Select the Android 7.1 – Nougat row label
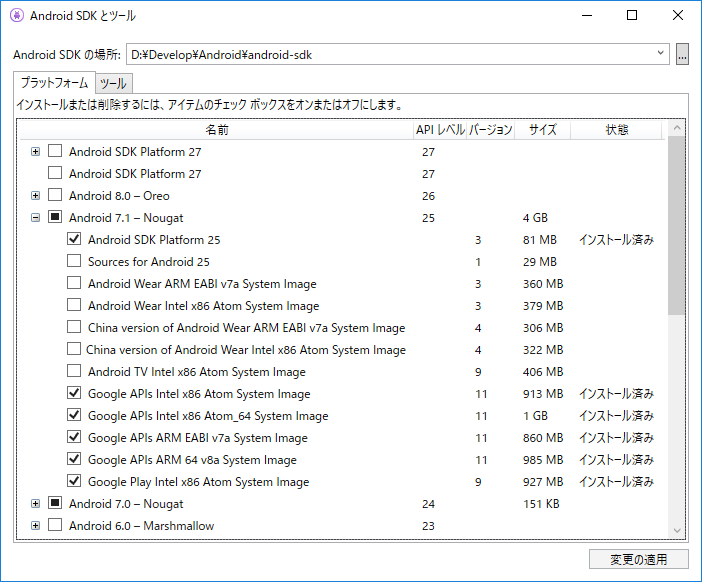Image resolution: width=702 pixels, height=582 pixels. (126, 218)
